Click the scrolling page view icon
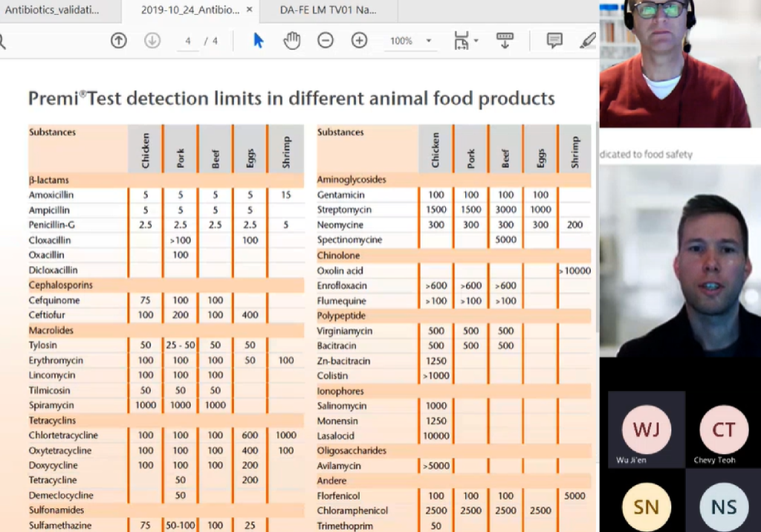 pos(505,40)
